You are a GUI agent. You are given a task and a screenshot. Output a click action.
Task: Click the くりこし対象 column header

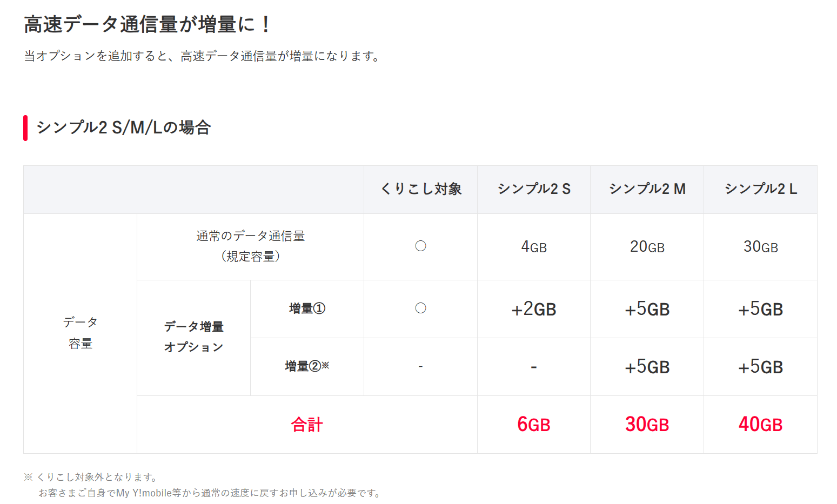click(x=421, y=189)
